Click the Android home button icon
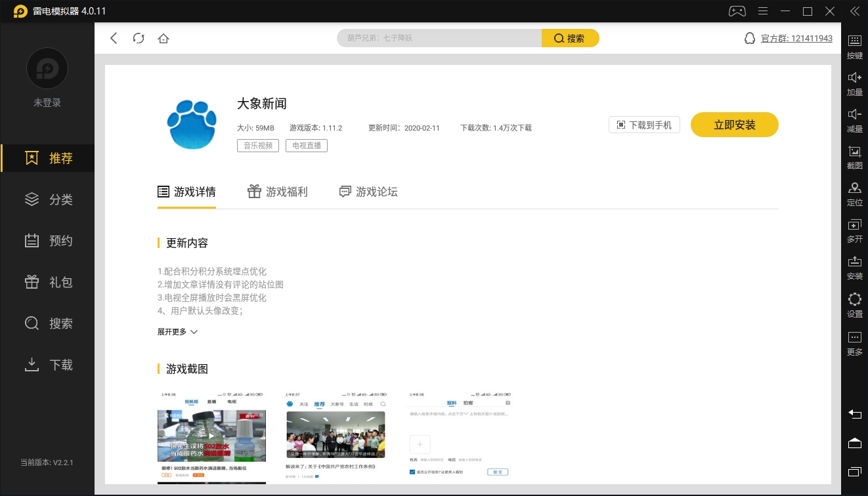Viewport: 868px width, 496px height. (855, 443)
